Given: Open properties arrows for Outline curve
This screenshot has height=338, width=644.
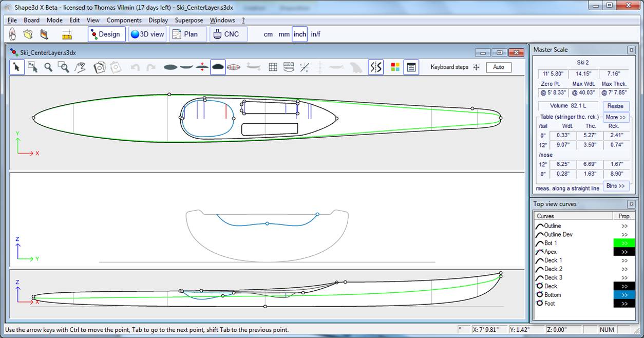Looking at the screenshot, I should click(x=624, y=226).
